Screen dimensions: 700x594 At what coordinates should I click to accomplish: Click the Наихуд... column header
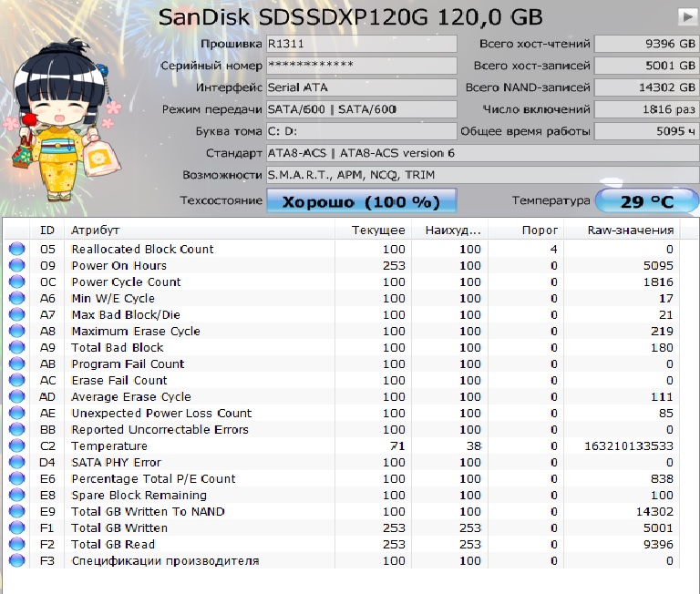click(449, 230)
